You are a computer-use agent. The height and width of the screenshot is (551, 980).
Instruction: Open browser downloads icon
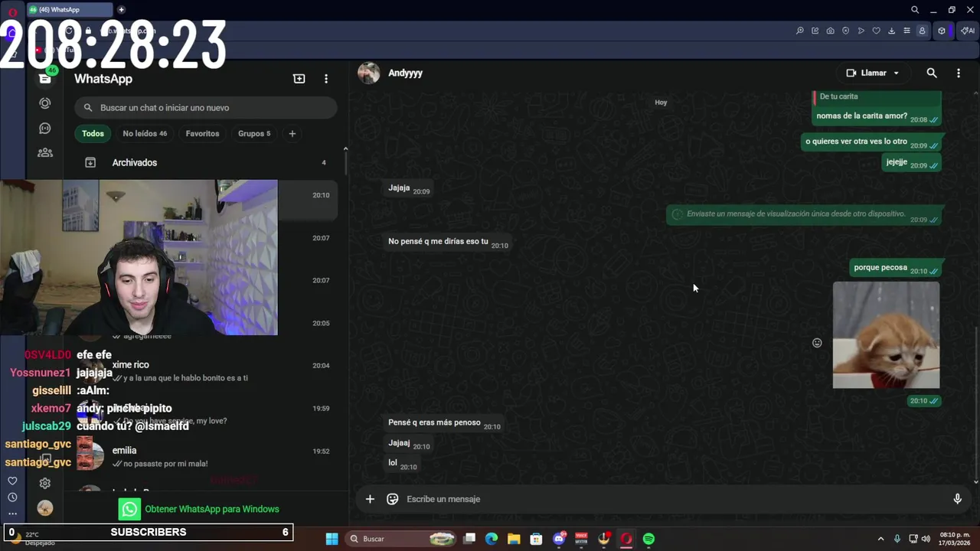pos(892,31)
